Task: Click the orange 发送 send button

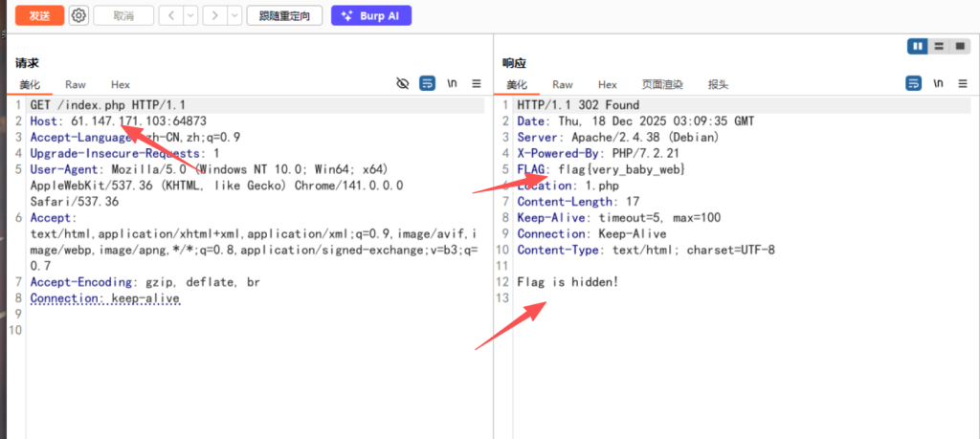Action: tap(39, 15)
